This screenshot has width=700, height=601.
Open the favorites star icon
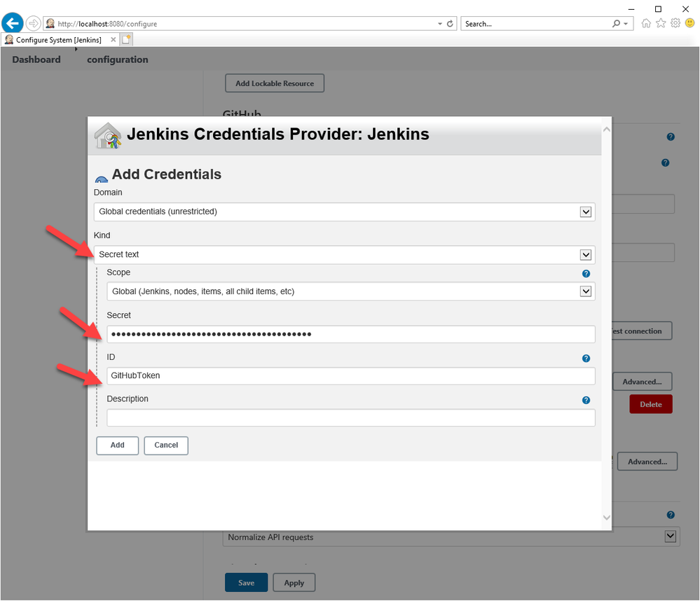coord(661,23)
